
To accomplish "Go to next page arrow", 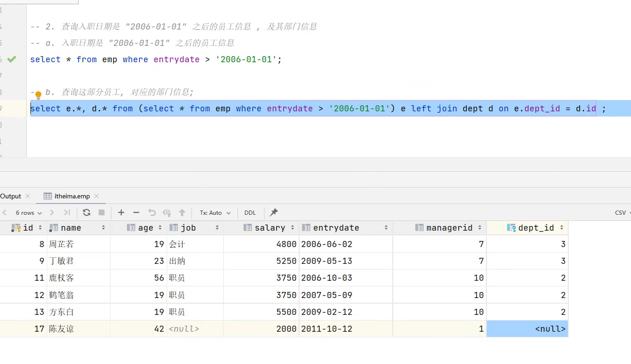I will point(52,212).
